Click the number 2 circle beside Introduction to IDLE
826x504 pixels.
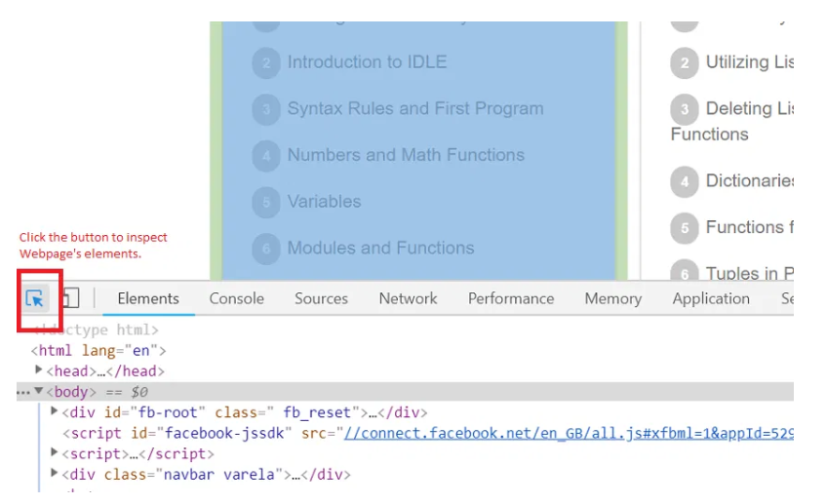click(x=265, y=63)
